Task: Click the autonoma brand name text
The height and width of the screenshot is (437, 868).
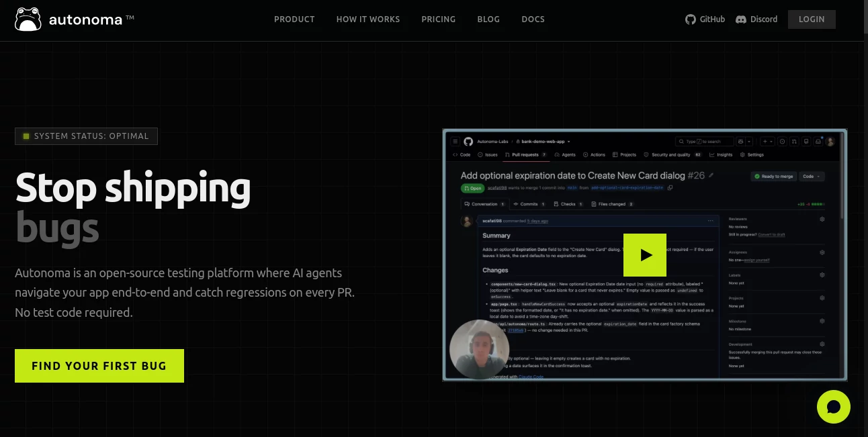Action: (x=86, y=20)
